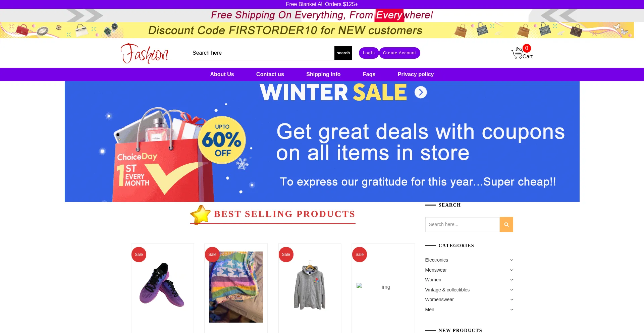Click the header Search here input field
Image resolution: width=644 pixels, height=333 pixels.
260,53
